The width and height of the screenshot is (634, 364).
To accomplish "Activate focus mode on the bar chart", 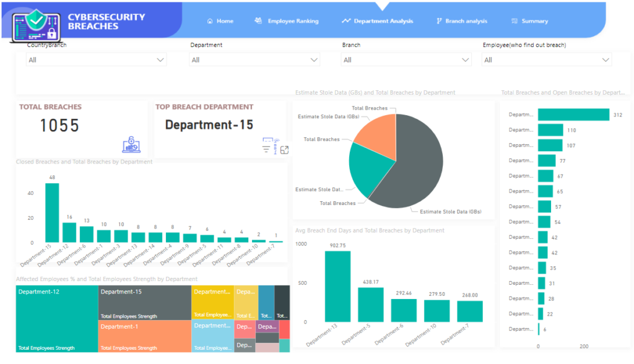I will [284, 150].
